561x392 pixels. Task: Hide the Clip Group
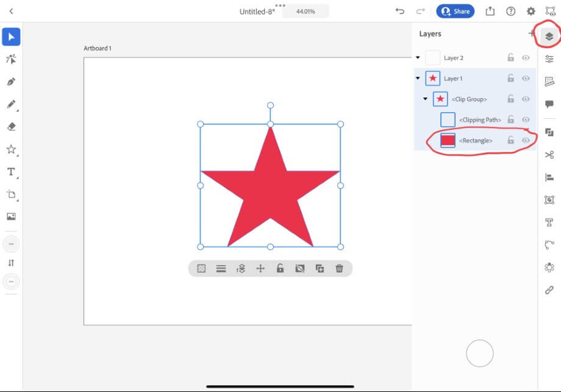pyautogui.click(x=526, y=99)
